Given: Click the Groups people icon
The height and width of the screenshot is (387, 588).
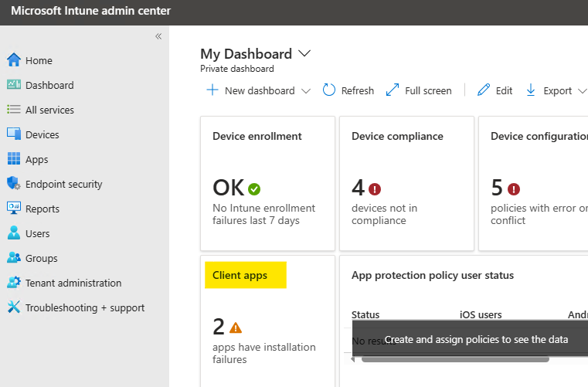Looking at the screenshot, I should pos(14,258).
